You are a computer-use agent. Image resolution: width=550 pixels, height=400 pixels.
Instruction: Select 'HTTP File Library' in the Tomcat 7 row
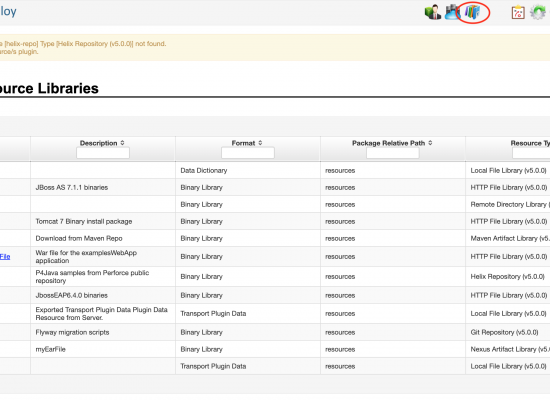pos(509,221)
